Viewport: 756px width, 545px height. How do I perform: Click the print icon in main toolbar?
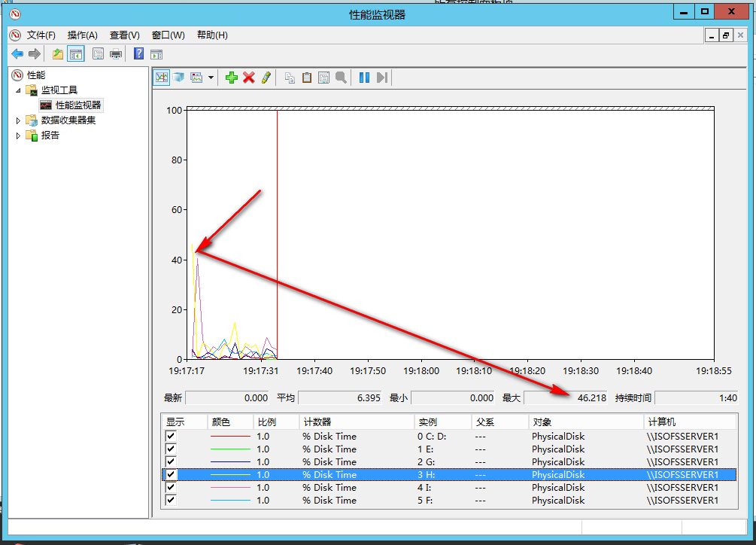click(116, 54)
